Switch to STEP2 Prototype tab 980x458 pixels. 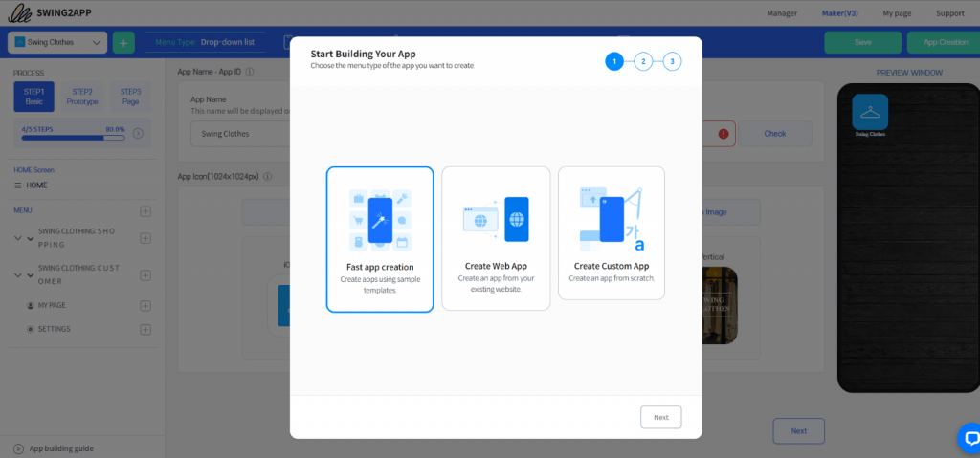[x=82, y=97]
